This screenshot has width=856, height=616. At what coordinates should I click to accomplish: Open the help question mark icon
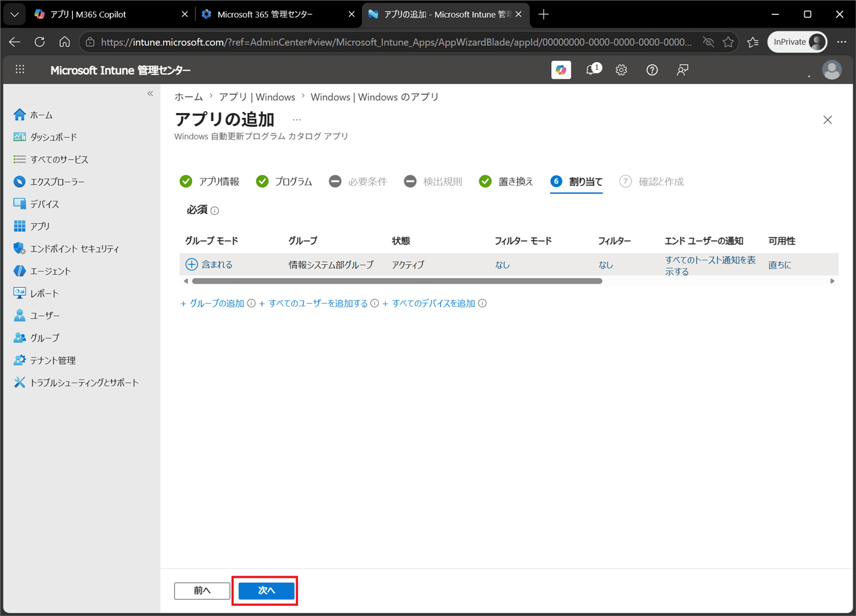(x=652, y=70)
